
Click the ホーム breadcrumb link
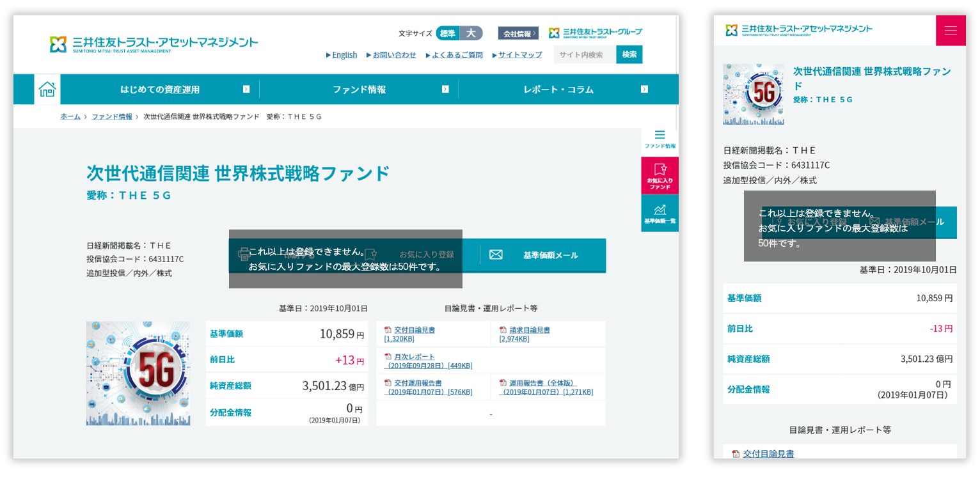pyautogui.click(x=70, y=116)
